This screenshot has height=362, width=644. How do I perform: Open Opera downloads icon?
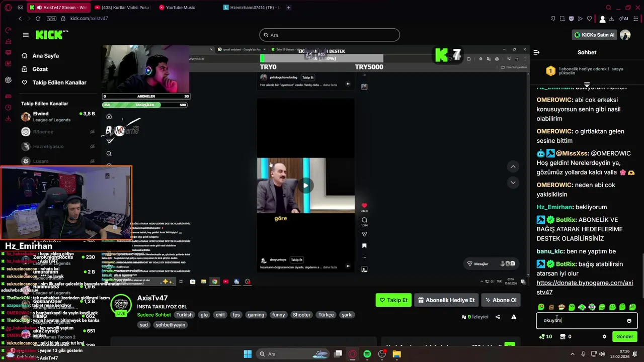click(x=611, y=19)
